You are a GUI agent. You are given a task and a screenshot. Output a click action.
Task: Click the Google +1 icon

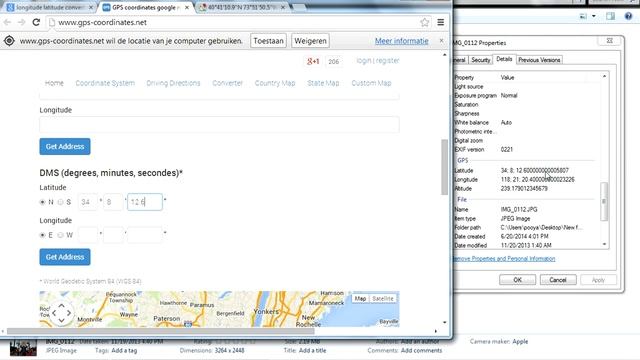click(313, 61)
